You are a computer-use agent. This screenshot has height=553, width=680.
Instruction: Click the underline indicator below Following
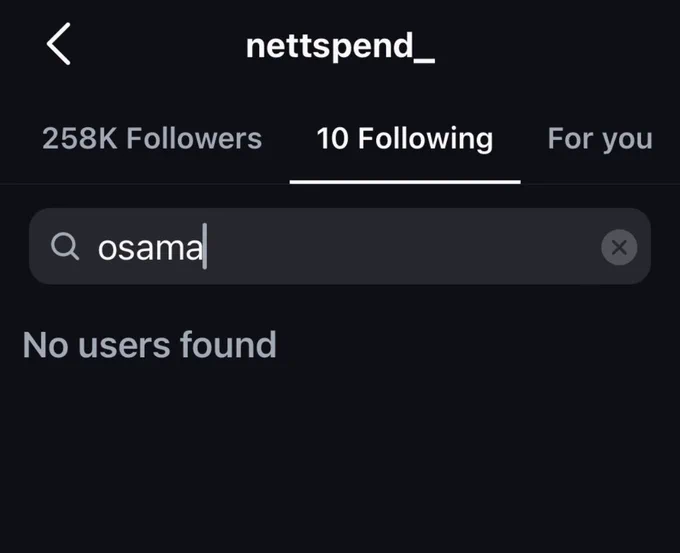click(405, 182)
